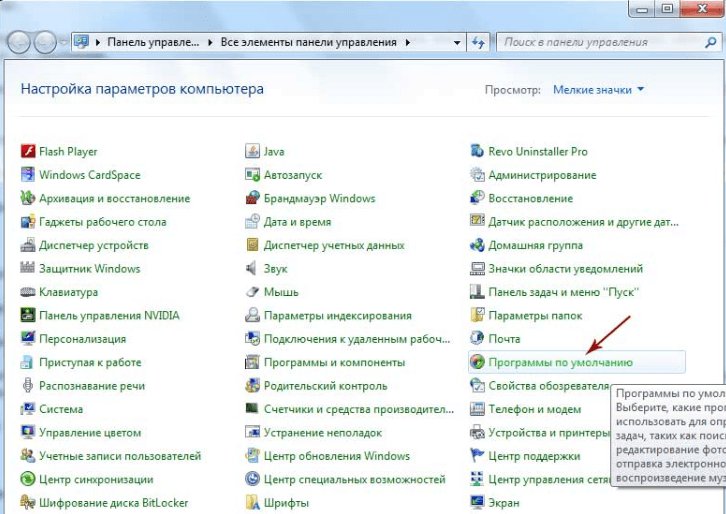Expand arrow after Все элементы панели управления
The image size is (726, 514).
coord(407,43)
